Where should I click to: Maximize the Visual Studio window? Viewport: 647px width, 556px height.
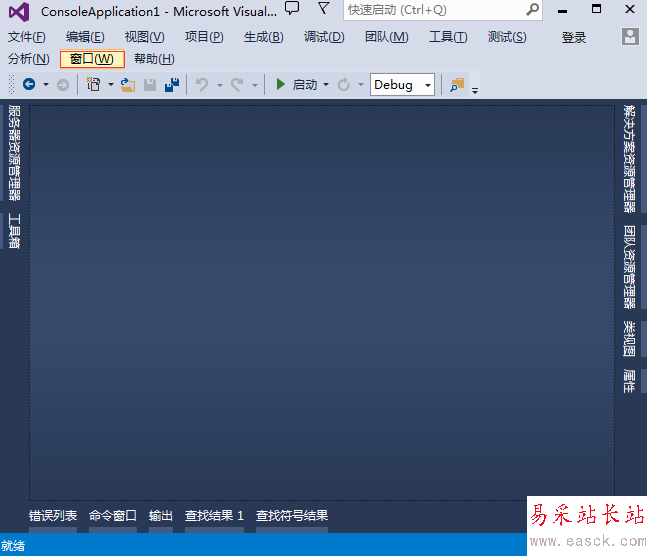click(x=596, y=9)
